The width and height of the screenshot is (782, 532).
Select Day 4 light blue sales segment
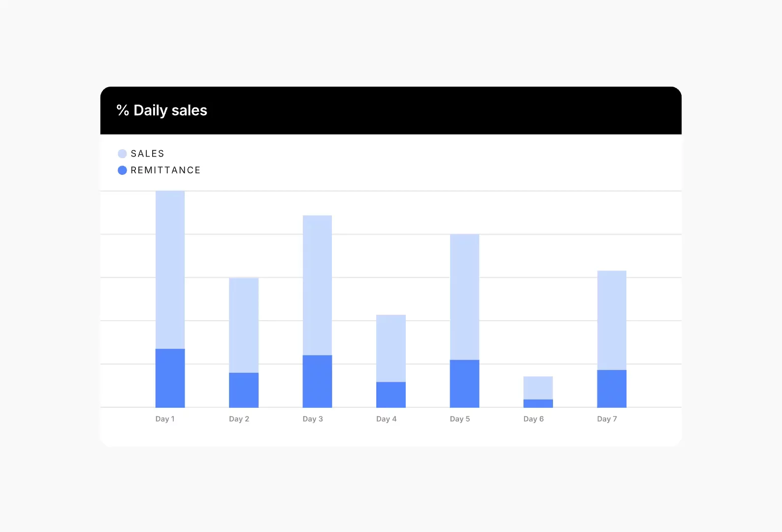click(391, 348)
